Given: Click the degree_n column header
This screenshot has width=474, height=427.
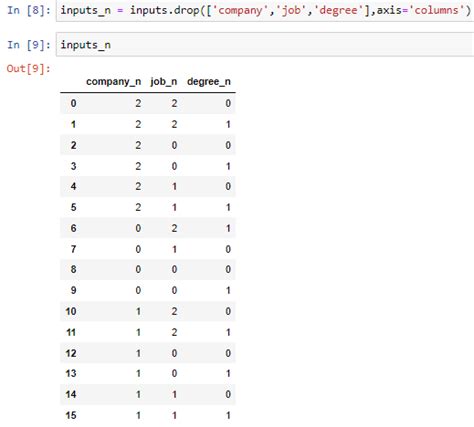Looking at the screenshot, I should [209, 82].
